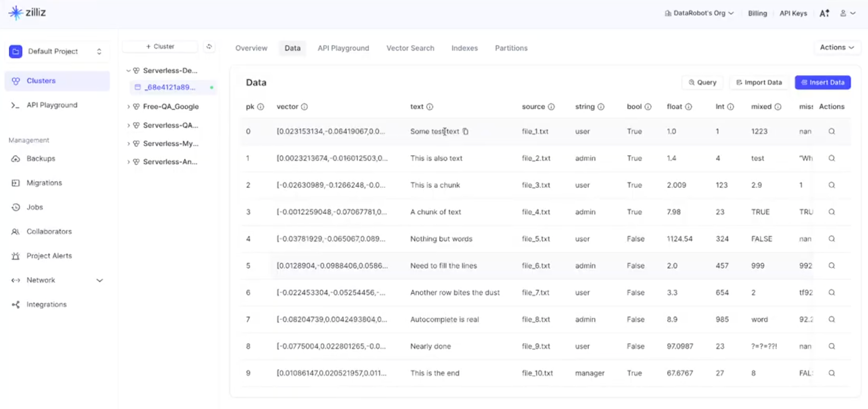Click the Insert Data button
This screenshot has width=868, height=409.
822,82
